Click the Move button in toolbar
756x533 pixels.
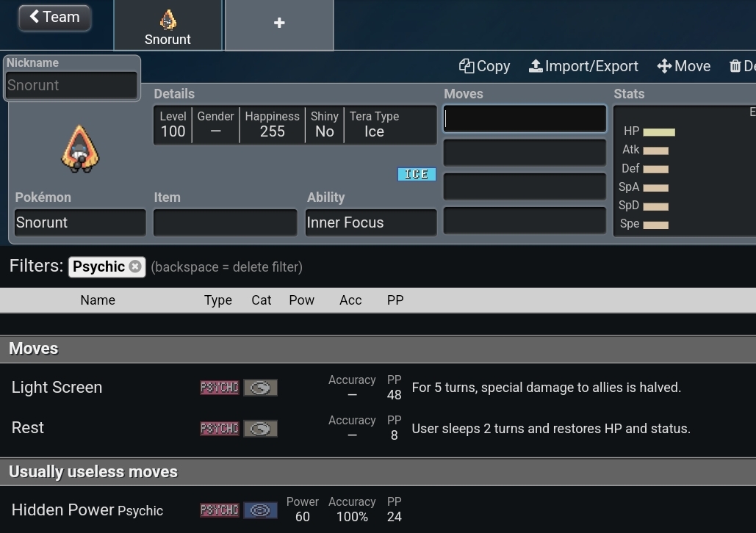point(684,66)
